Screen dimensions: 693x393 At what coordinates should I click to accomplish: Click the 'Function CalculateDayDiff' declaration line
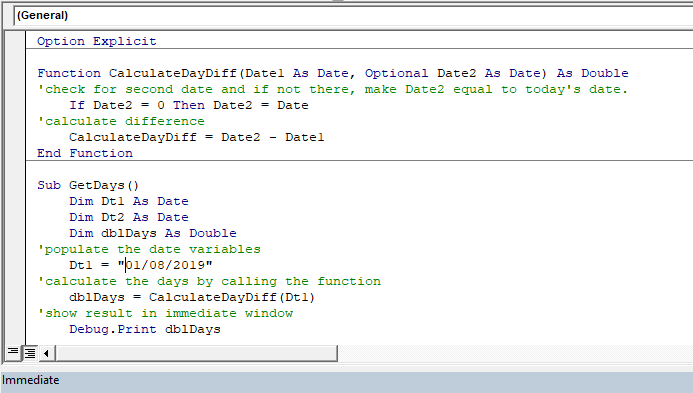tap(333, 73)
